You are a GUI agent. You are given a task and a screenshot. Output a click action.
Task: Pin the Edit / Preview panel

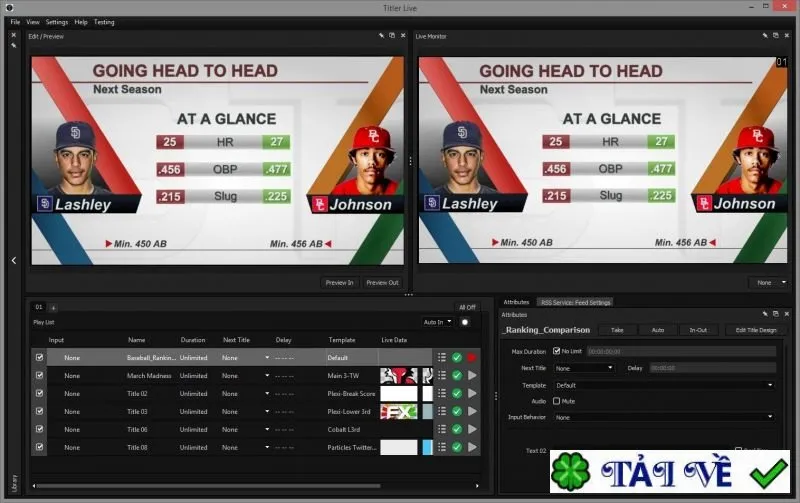(381, 36)
